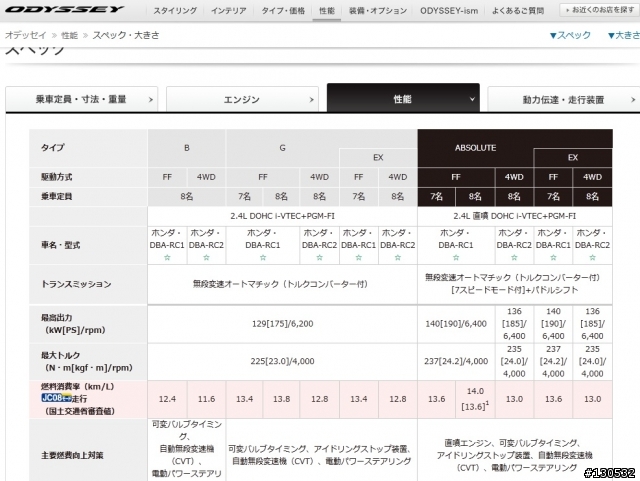Open 装備・オプション menu item
The width and height of the screenshot is (640, 481).
click(x=378, y=11)
